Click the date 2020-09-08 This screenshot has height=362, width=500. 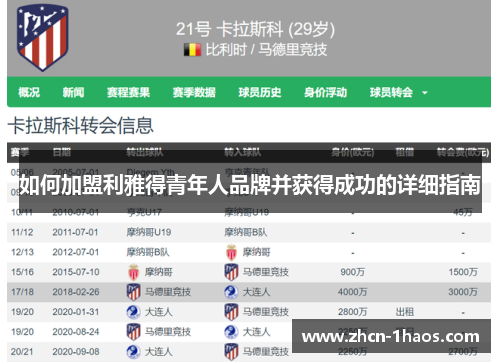click(x=76, y=352)
